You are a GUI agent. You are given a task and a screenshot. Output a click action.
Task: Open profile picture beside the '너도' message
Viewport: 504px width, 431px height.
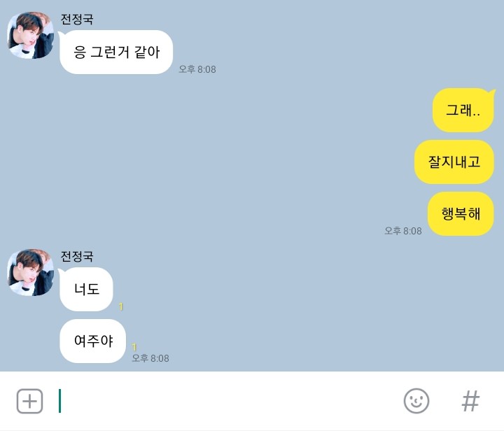[31, 272]
